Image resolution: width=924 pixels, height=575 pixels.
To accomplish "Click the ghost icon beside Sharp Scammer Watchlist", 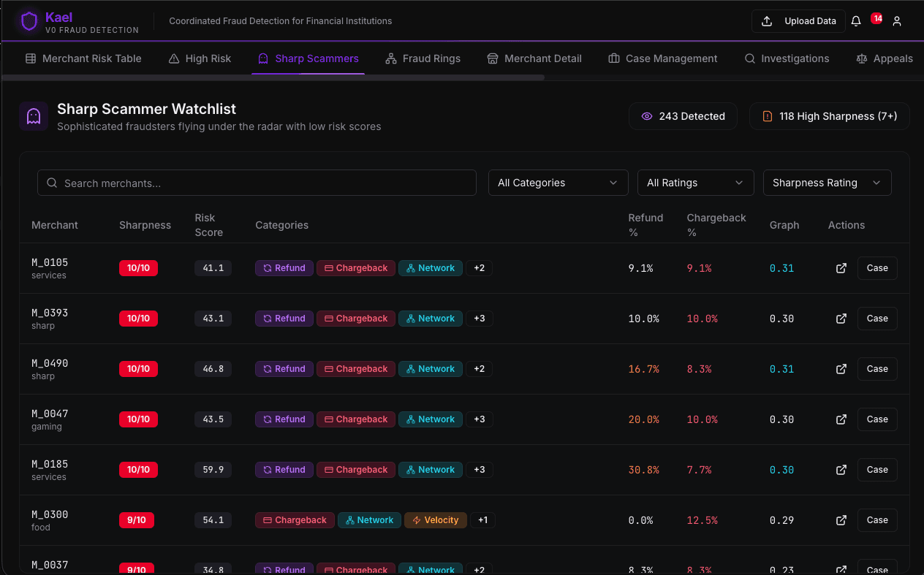I will 33,116.
